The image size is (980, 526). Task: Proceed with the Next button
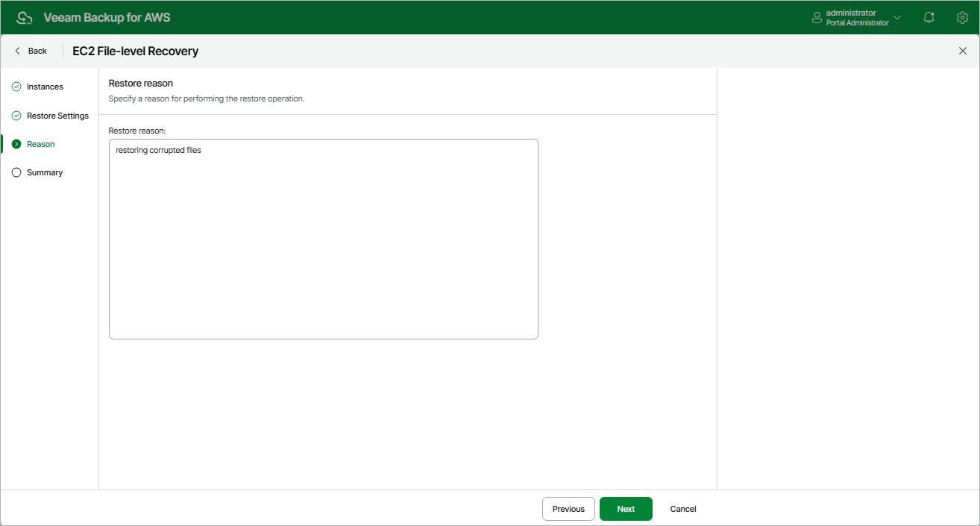[x=626, y=509]
